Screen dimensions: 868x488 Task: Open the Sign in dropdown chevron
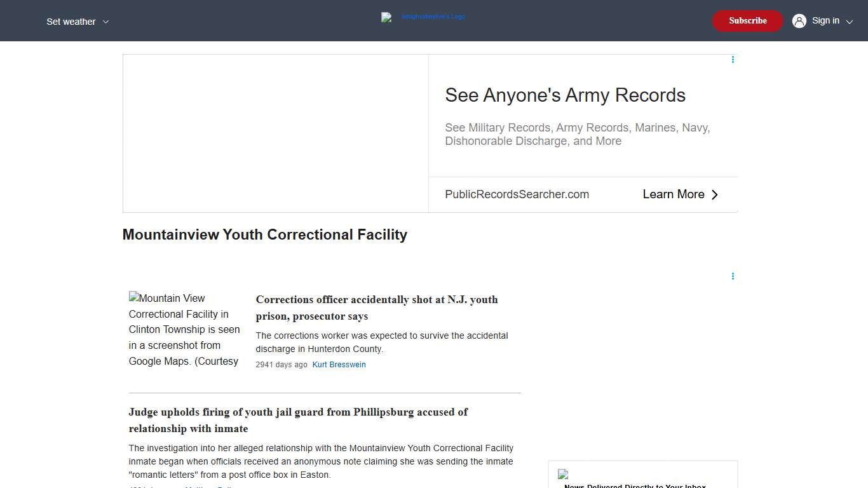848,21
